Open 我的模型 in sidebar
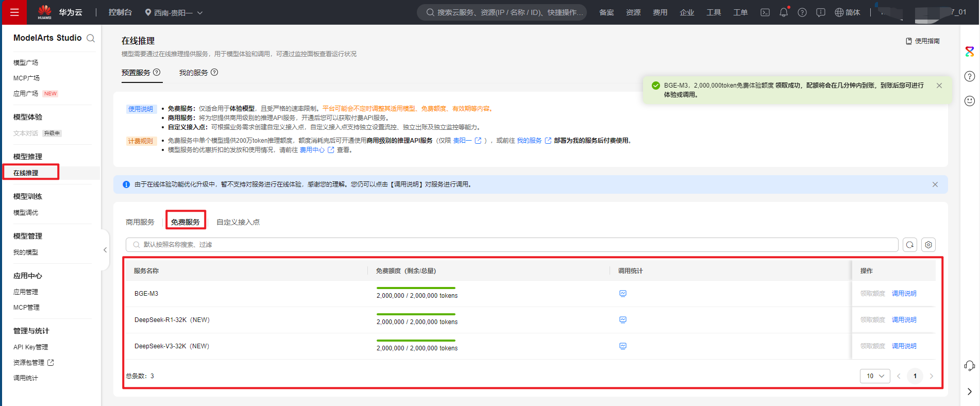This screenshot has height=406, width=980. click(x=26, y=252)
